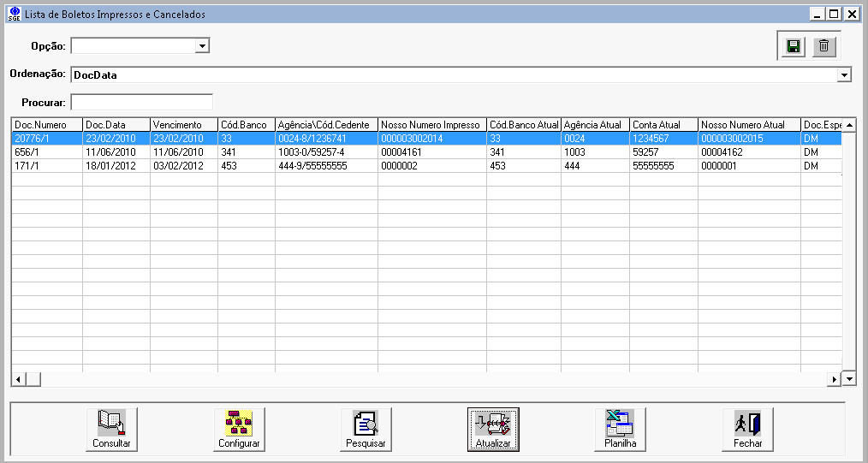Click the trash can delete icon
Screen dimensions: 868x463
(x=823, y=46)
